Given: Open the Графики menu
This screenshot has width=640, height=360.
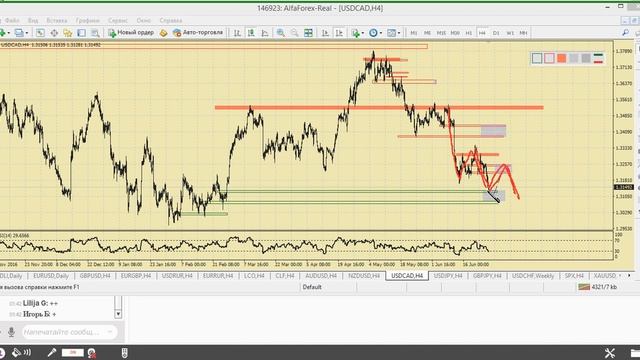Looking at the screenshot, I should [87, 20].
